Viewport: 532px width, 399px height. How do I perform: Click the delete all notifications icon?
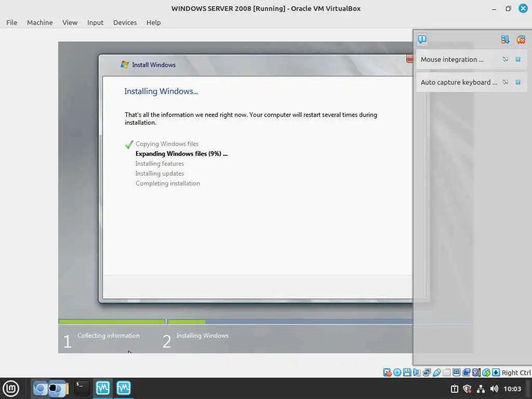tap(521, 39)
